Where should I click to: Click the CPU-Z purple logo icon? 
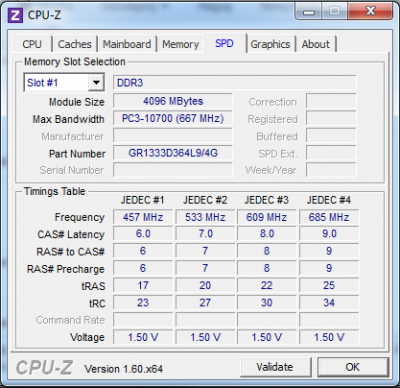[x=15, y=15]
